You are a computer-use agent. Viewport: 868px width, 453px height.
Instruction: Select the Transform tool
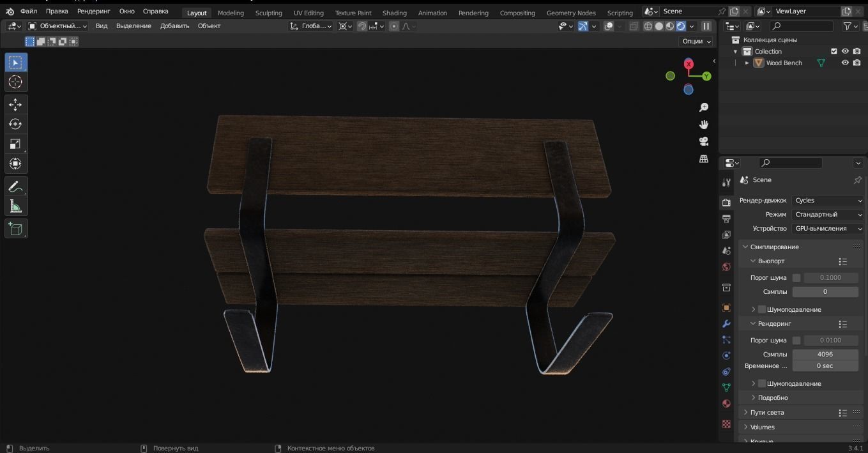(16, 164)
